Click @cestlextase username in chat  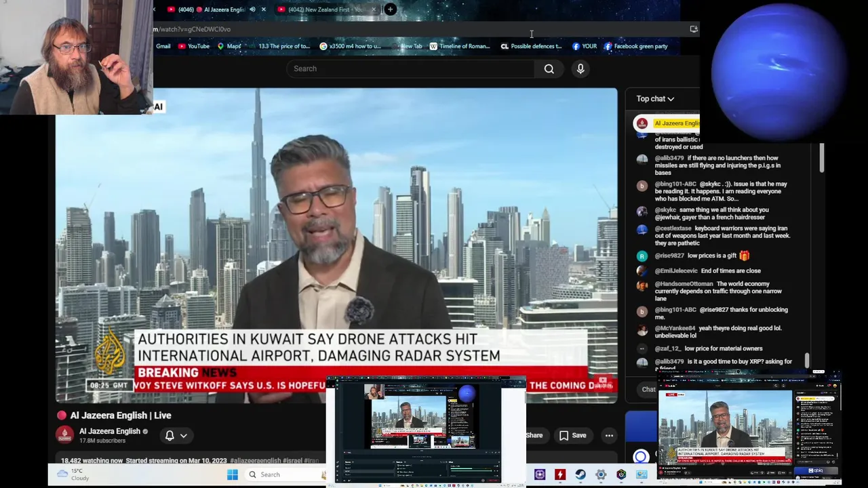[x=673, y=228]
